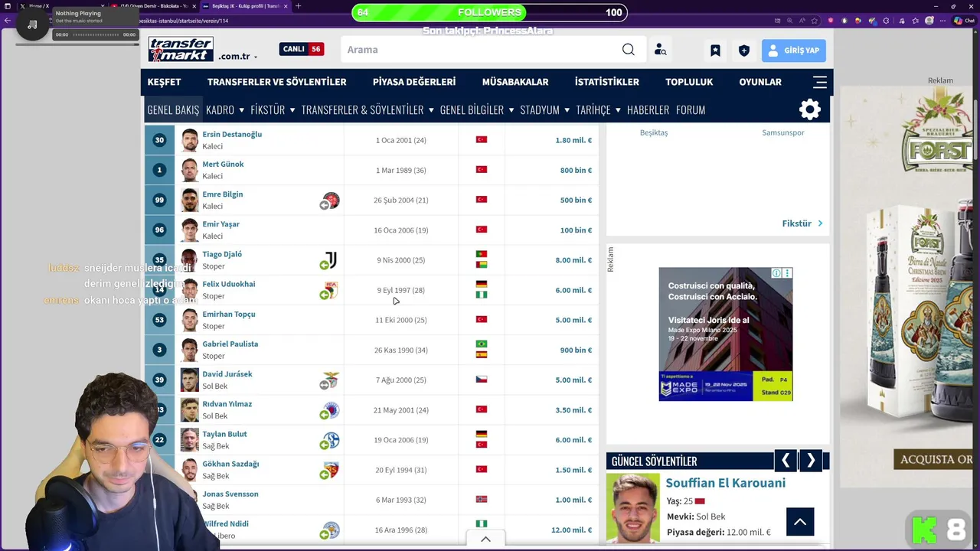Click Gabriel Paulista's player photo
Screen dimensions: 980x551
[190, 350]
